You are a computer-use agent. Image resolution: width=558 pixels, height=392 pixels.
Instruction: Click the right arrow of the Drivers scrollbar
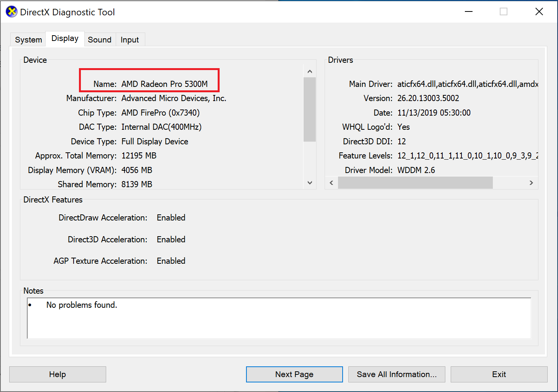click(x=531, y=183)
